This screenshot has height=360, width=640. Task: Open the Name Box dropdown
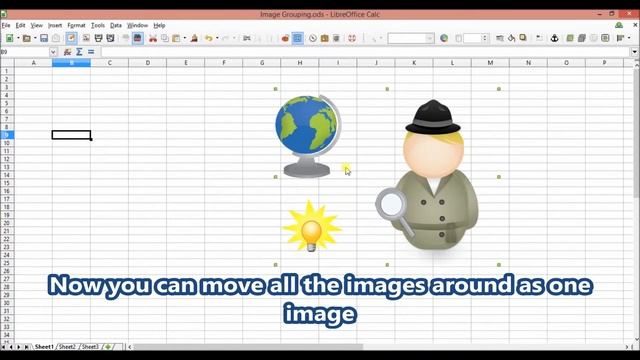(53, 52)
